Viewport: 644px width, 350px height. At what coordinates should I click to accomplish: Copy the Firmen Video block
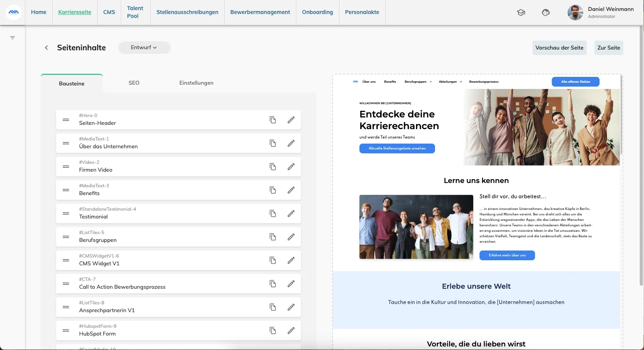tap(273, 167)
